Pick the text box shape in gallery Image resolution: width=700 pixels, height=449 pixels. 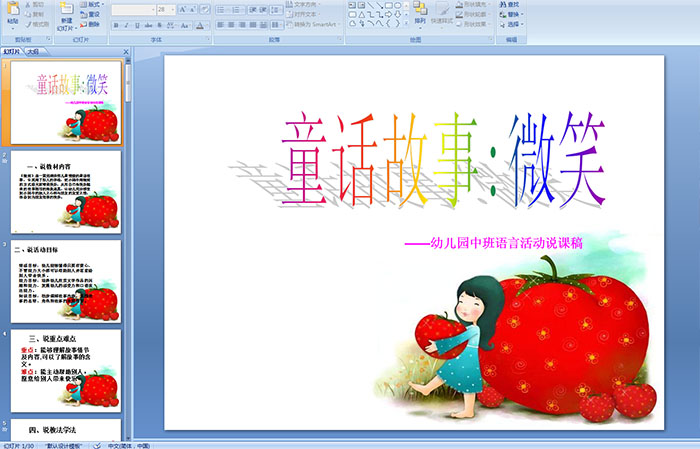pyautogui.click(x=352, y=5)
